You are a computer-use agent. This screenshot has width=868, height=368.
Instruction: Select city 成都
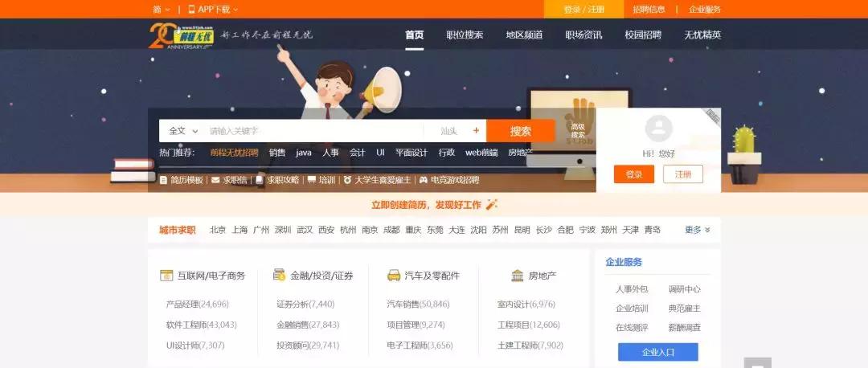[391, 230]
